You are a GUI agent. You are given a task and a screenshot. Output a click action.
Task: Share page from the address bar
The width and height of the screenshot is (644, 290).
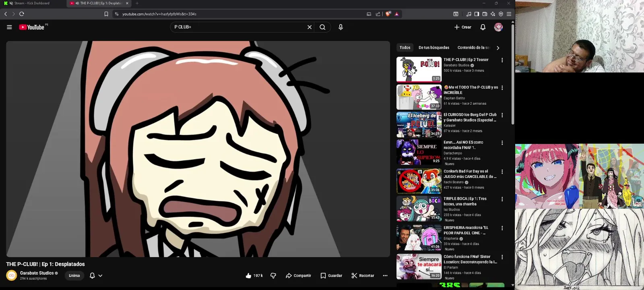click(x=378, y=14)
